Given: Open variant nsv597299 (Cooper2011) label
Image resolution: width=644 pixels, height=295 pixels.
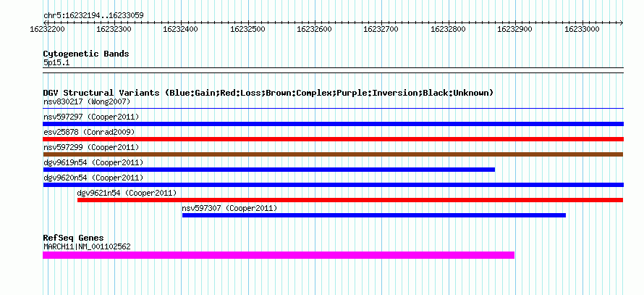Looking at the screenshot, I should click(x=91, y=147).
